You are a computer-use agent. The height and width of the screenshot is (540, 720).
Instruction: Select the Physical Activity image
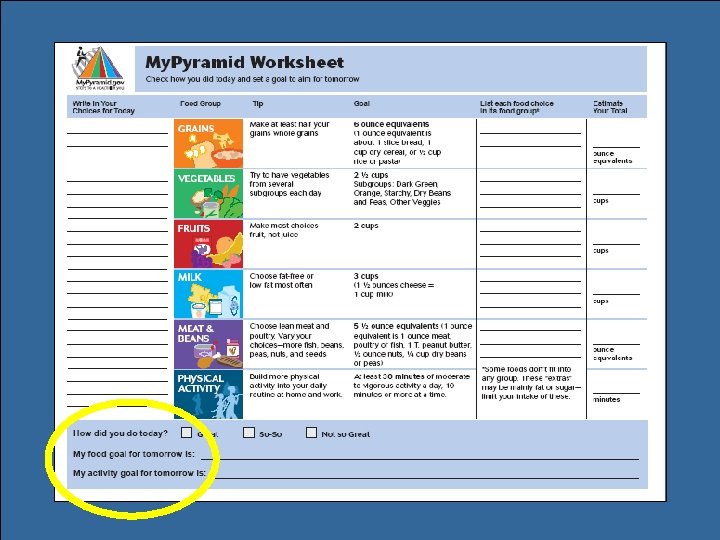pos(208,394)
